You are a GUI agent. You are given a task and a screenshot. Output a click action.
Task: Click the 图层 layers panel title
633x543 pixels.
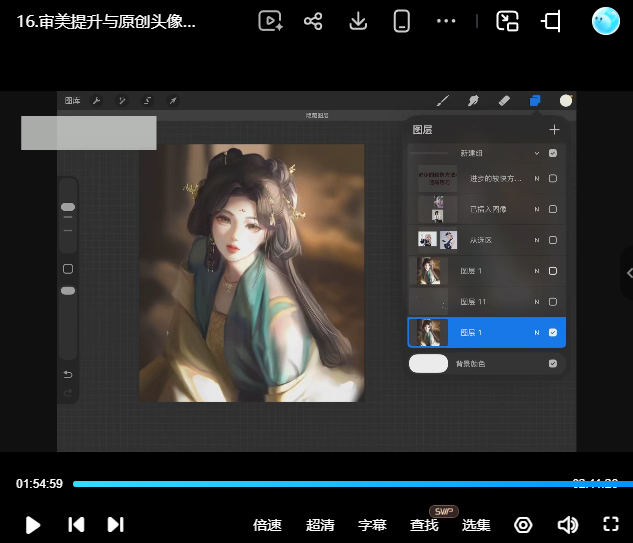pos(422,130)
